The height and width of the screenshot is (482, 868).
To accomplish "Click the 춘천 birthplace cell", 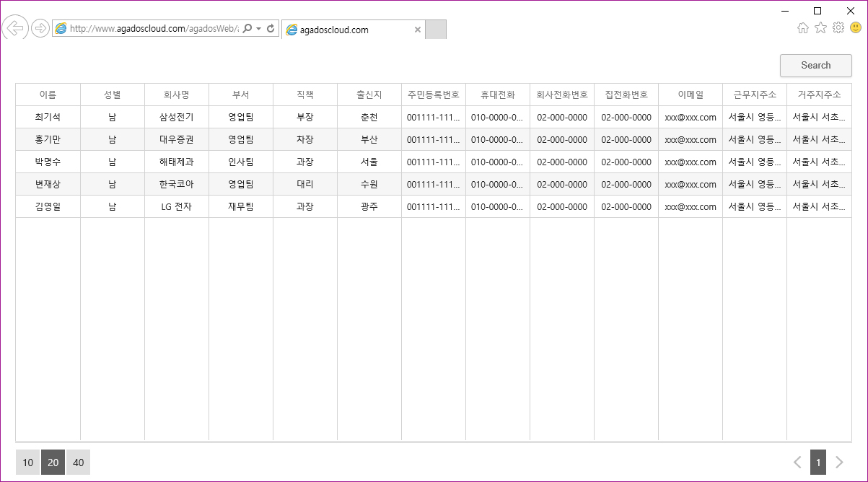I will 369,117.
